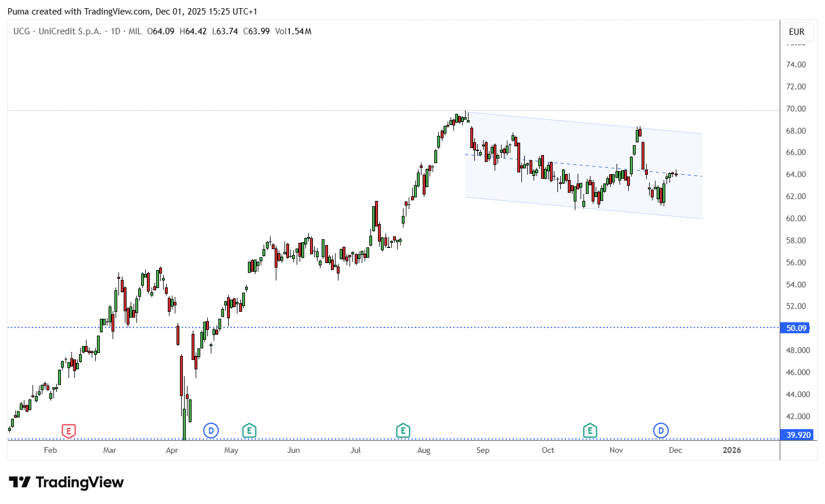Click the 44.000 price axis label
This screenshot has width=825, height=504.
click(x=798, y=394)
